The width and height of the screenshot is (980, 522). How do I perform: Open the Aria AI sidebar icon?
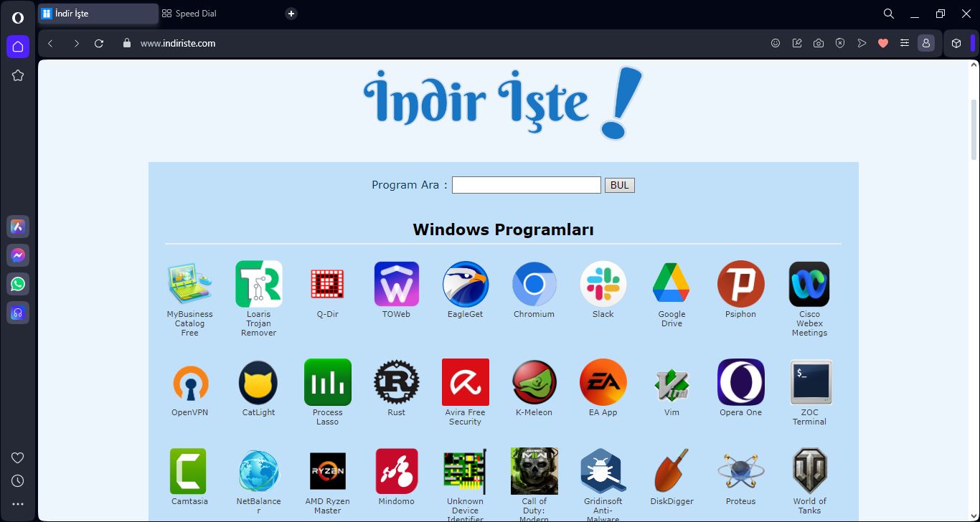18,227
